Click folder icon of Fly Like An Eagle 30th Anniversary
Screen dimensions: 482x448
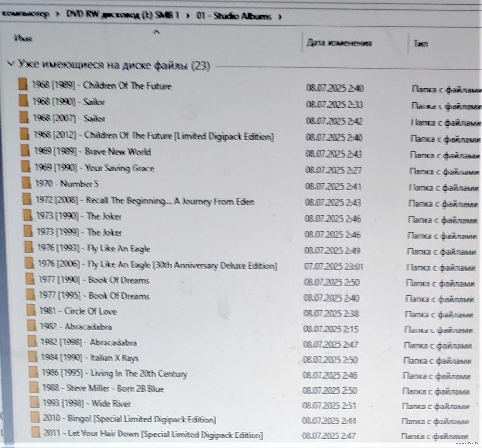point(29,263)
